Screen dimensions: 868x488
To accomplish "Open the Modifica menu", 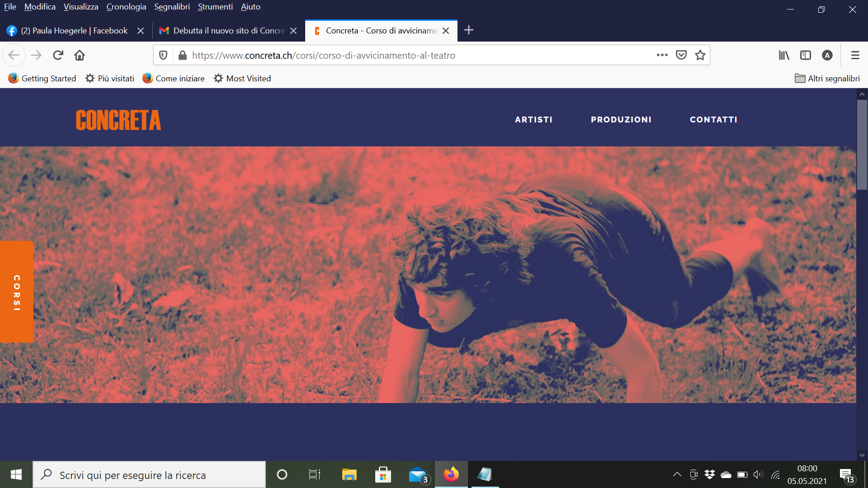I will click(40, 7).
